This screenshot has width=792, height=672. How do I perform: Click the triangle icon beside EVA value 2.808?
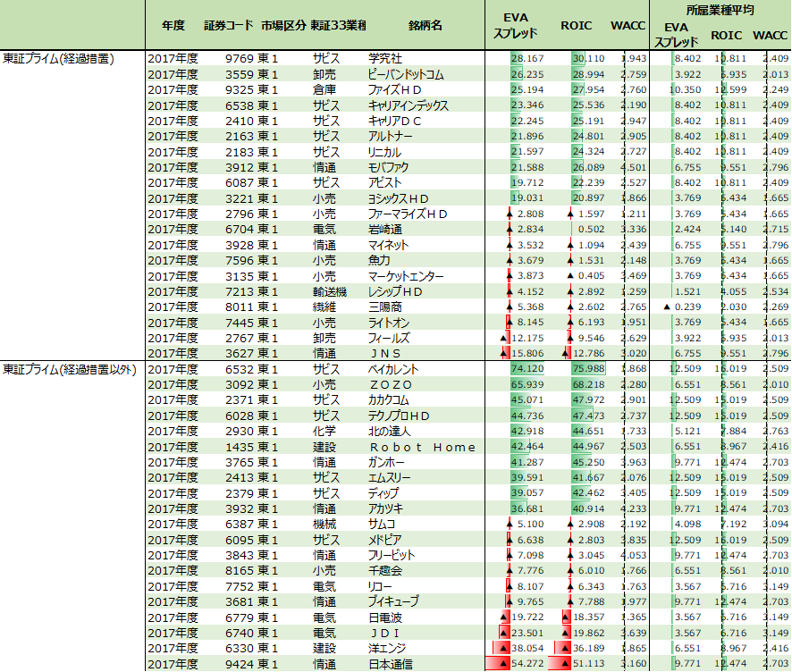(509, 214)
